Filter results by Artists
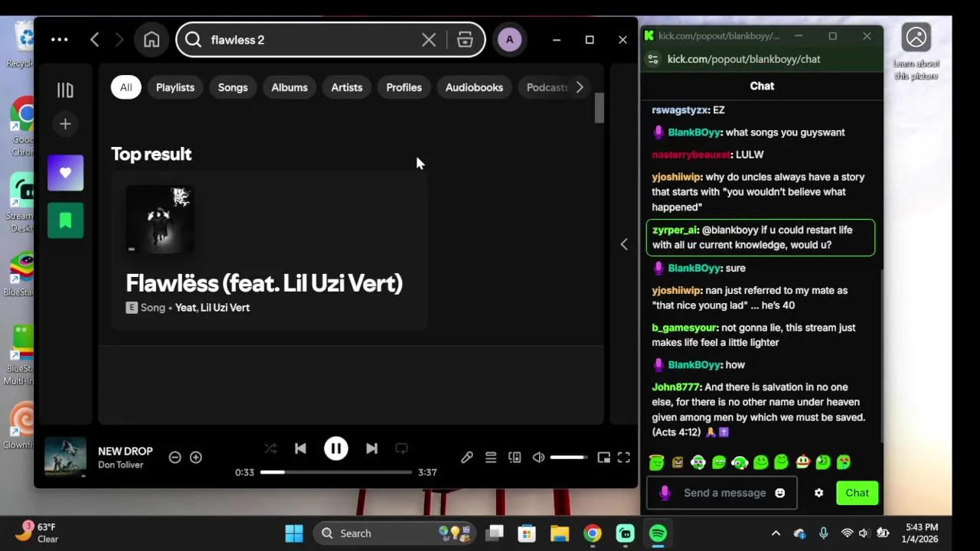The height and width of the screenshot is (551, 980). pos(347,87)
